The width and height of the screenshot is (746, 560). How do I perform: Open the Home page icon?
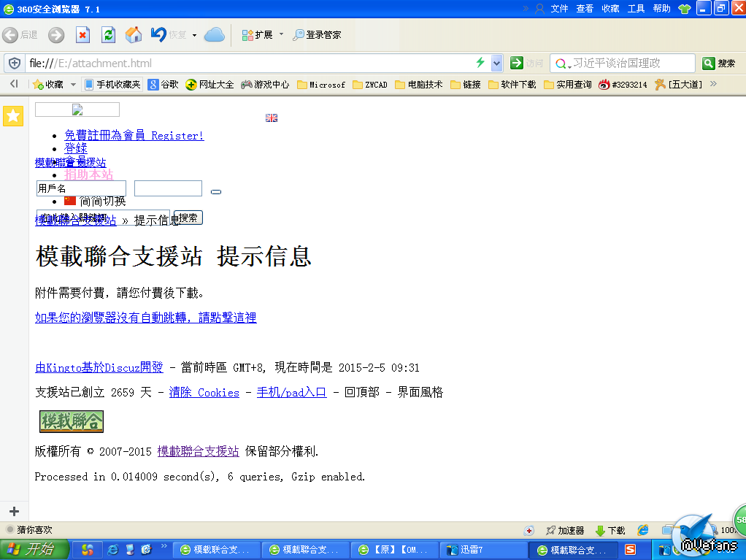click(134, 35)
